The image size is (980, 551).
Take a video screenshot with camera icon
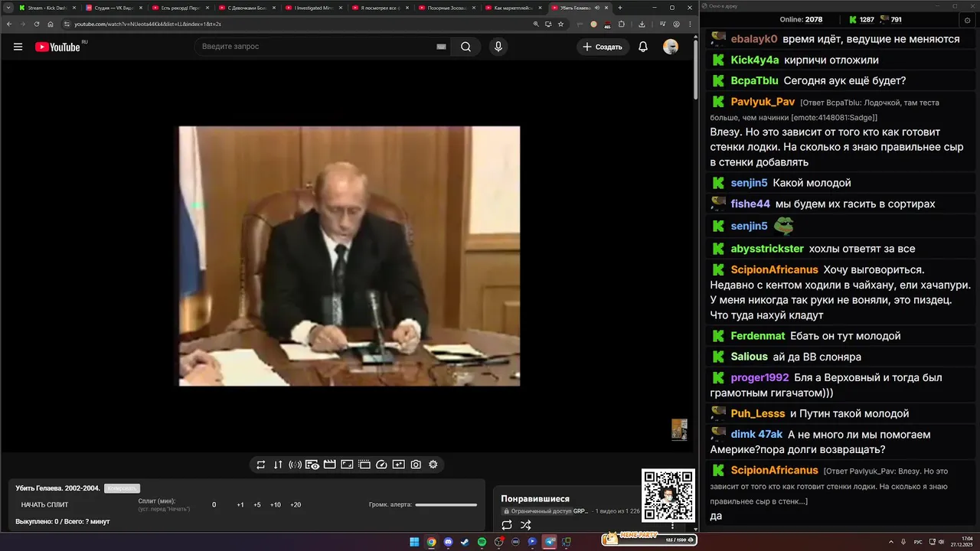tap(416, 465)
